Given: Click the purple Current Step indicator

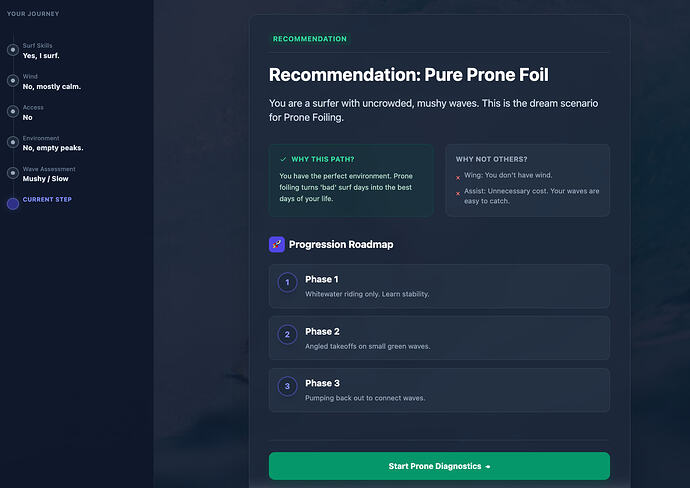Looking at the screenshot, I should (13, 204).
